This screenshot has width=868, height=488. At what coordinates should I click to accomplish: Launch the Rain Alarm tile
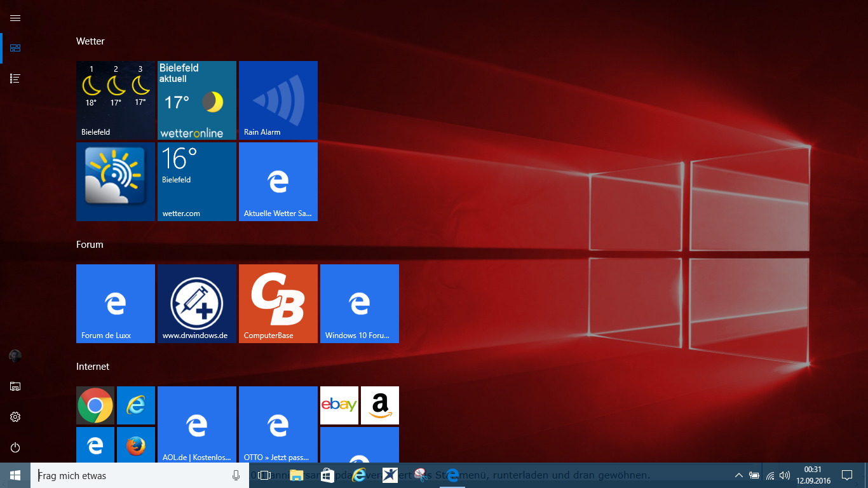278,100
